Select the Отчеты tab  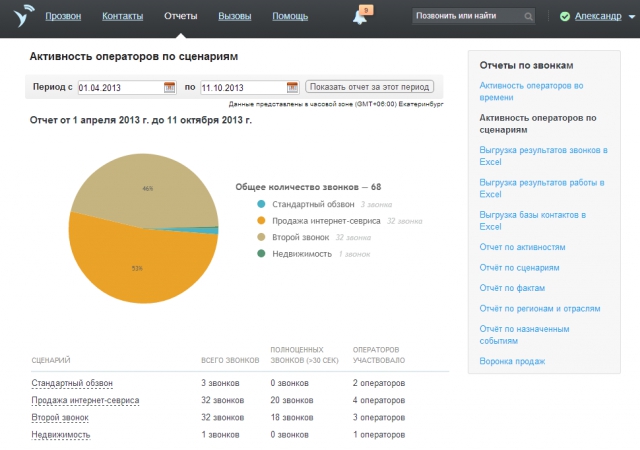pyautogui.click(x=180, y=16)
